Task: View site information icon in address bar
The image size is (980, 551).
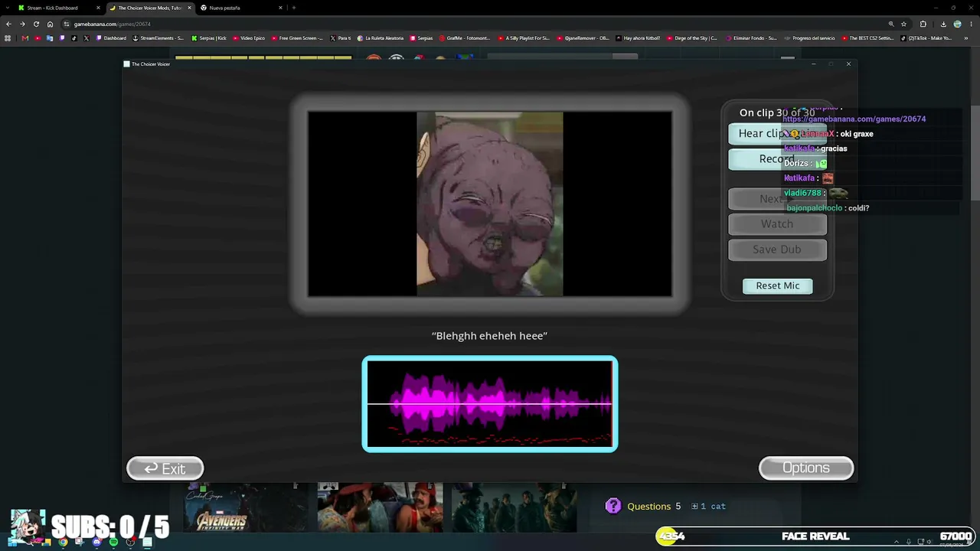Action: (x=67, y=24)
